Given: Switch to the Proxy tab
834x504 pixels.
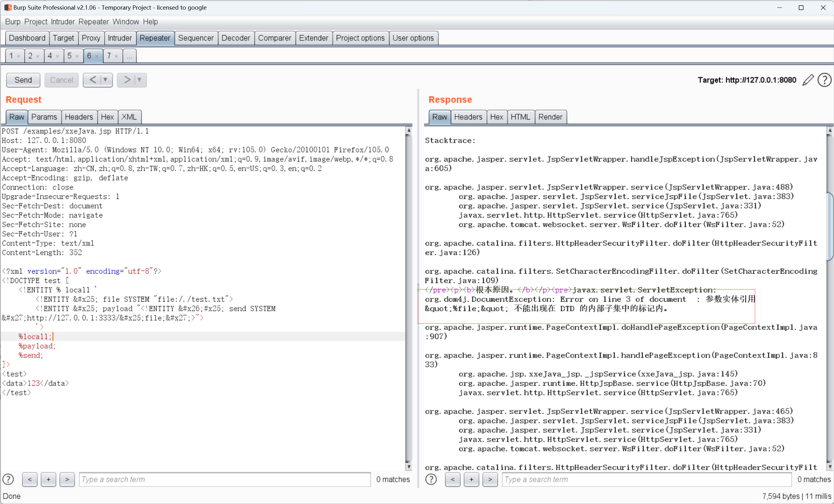Looking at the screenshot, I should pos(91,38).
